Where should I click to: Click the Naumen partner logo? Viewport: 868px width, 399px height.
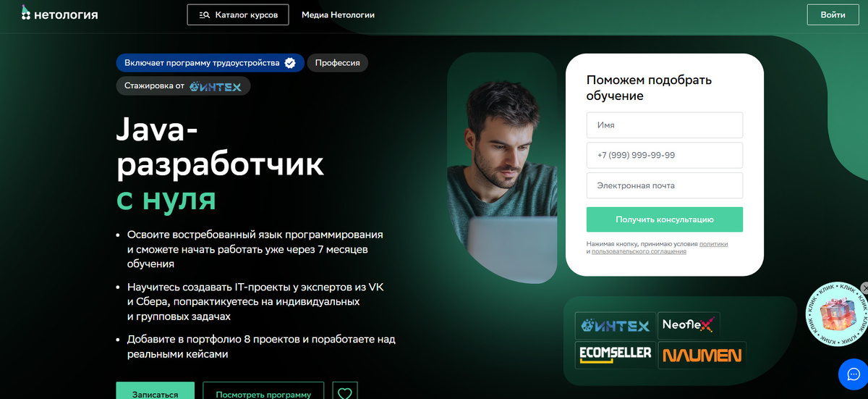(702, 355)
